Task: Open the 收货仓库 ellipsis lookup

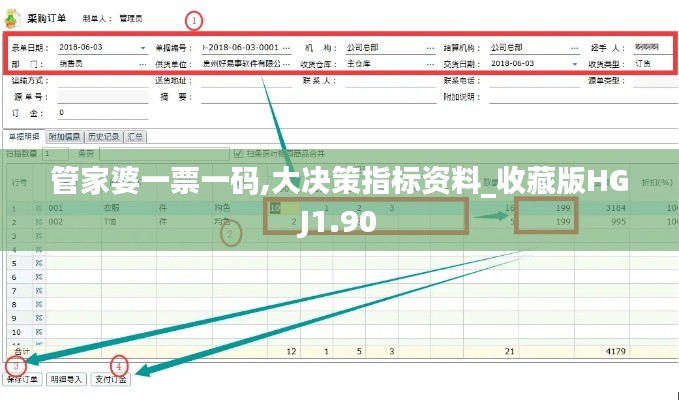Action: tap(430, 64)
